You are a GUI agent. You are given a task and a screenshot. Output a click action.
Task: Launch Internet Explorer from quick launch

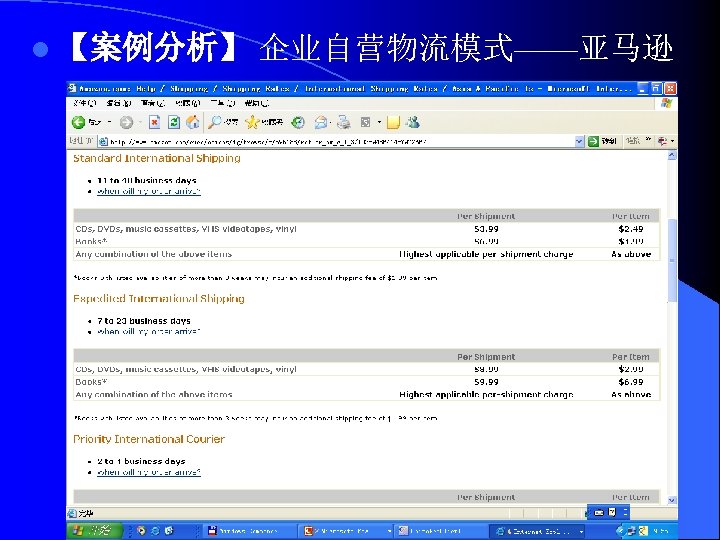coord(155,531)
